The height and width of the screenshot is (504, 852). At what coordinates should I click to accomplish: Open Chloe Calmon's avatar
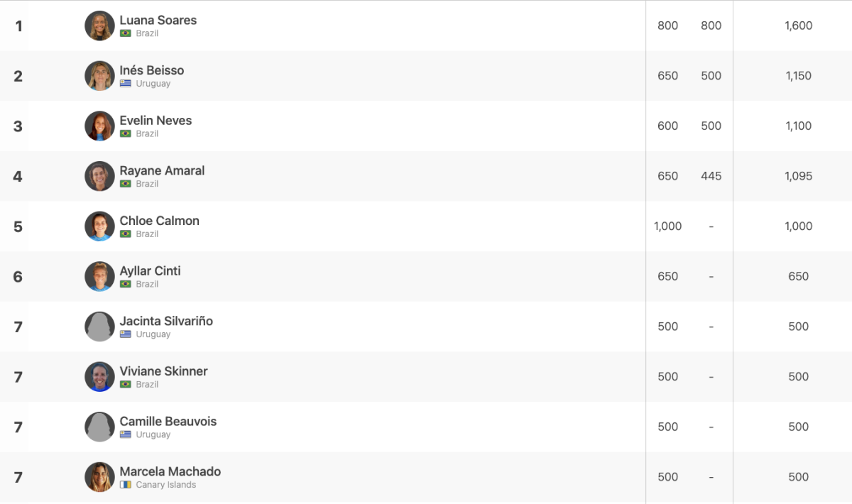click(x=99, y=226)
